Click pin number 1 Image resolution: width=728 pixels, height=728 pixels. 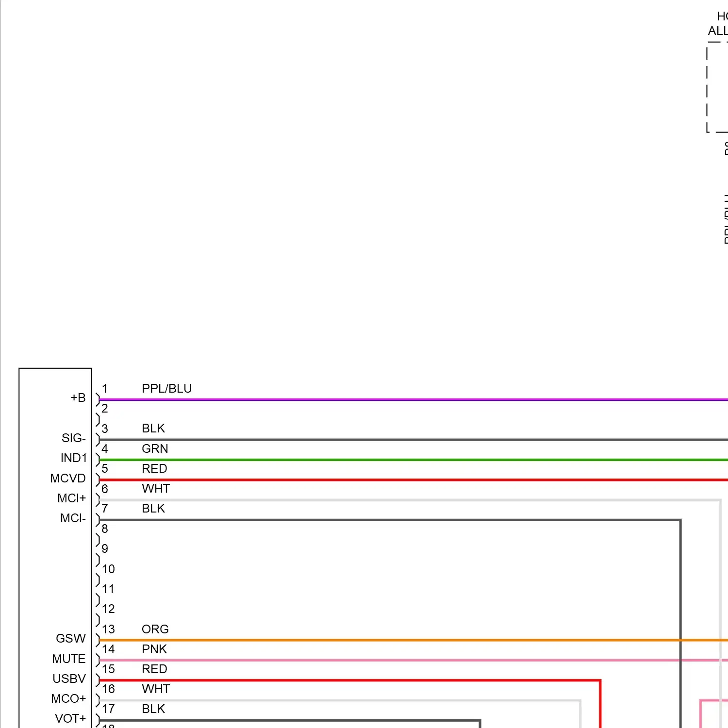tap(105, 389)
